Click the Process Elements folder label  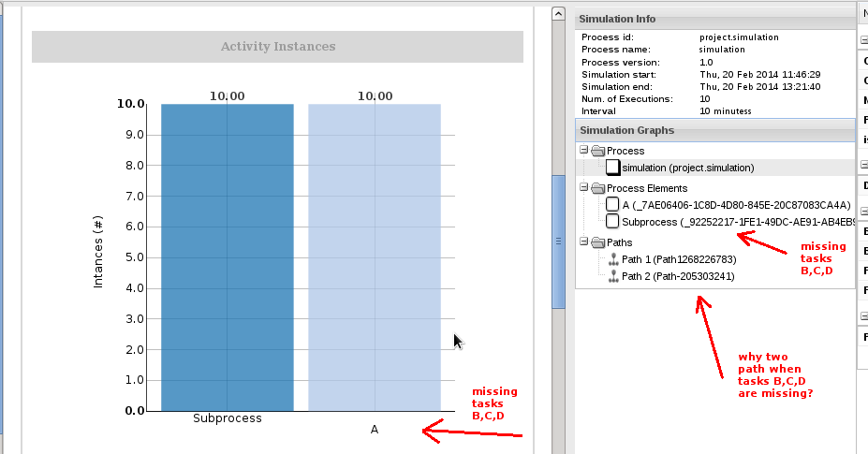coord(647,188)
